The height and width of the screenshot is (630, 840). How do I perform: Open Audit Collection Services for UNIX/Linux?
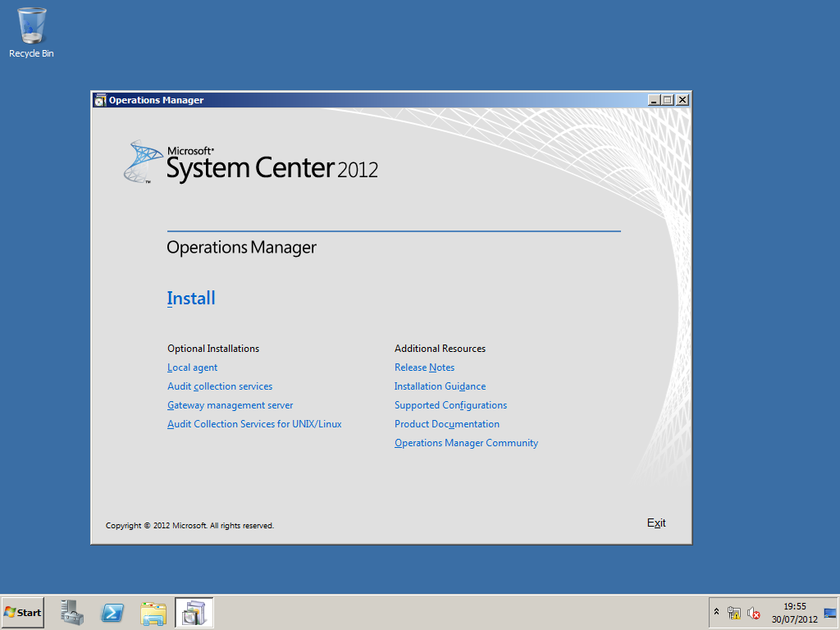254,424
